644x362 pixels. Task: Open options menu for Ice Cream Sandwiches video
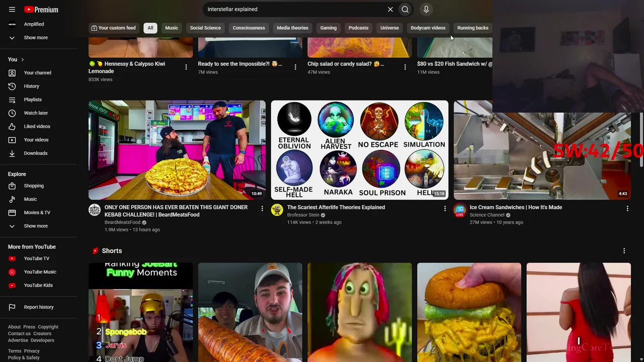click(x=627, y=208)
